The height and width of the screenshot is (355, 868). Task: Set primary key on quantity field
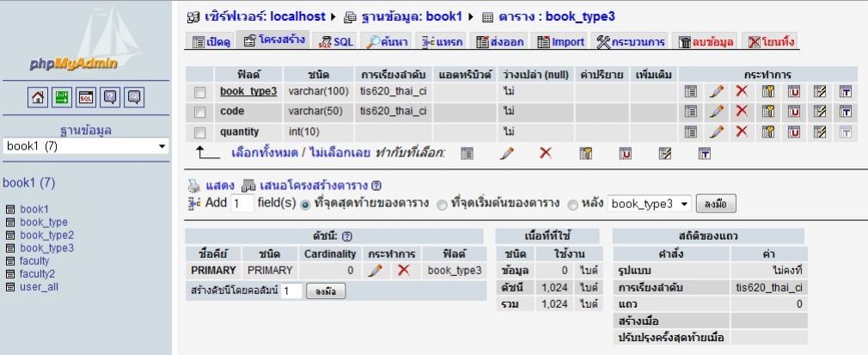tap(767, 132)
